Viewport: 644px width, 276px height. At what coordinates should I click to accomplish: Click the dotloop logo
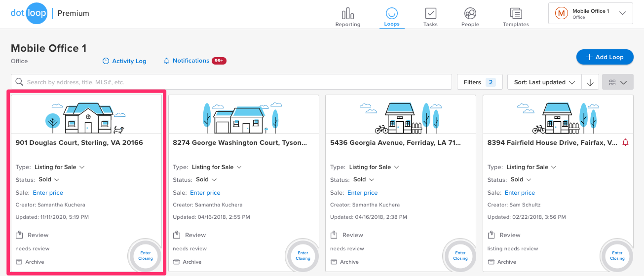(x=29, y=13)
